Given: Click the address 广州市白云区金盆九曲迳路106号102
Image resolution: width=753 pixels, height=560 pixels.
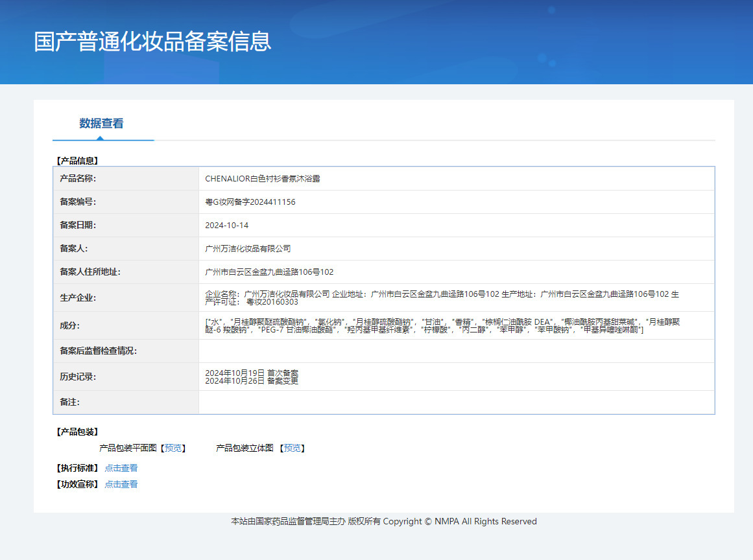Looking at the screenshot, I should point(269,272).
